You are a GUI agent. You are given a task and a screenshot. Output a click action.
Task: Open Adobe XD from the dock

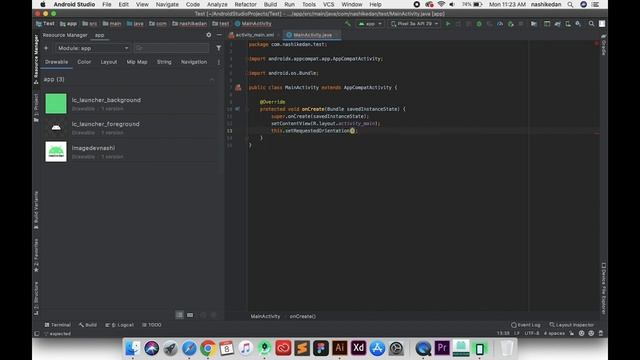(x=358, y=348)
